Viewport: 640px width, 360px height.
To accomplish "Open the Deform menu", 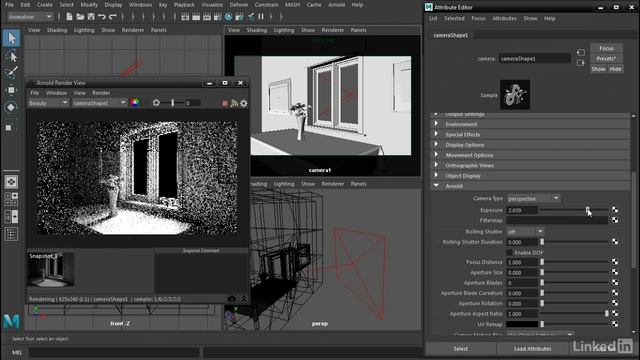I will pos(238,5).
